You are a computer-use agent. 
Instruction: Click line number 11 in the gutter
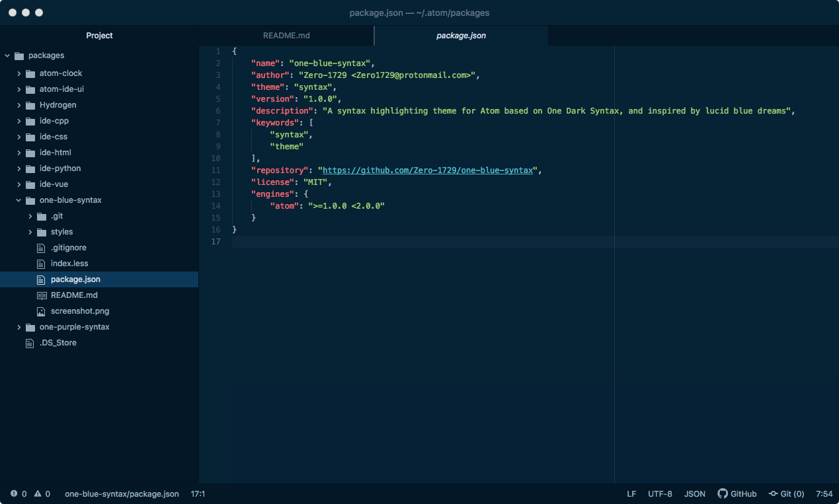(x=216, y=170)
